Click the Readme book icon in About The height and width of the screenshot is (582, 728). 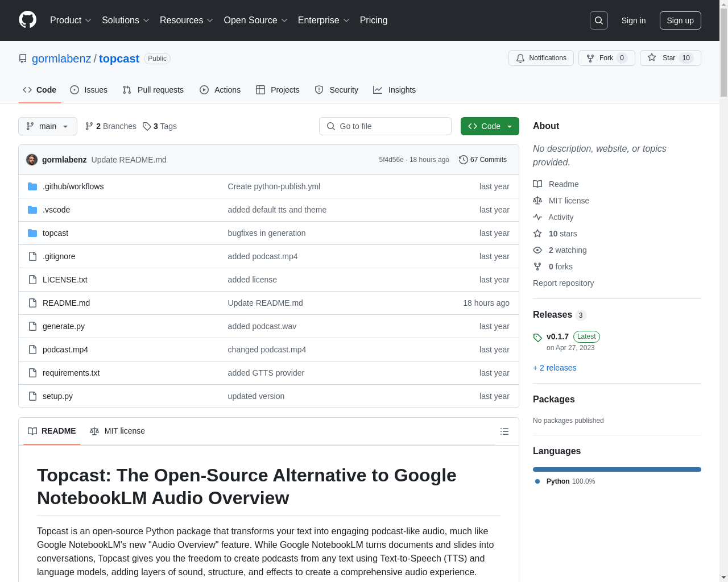(537, 184)
